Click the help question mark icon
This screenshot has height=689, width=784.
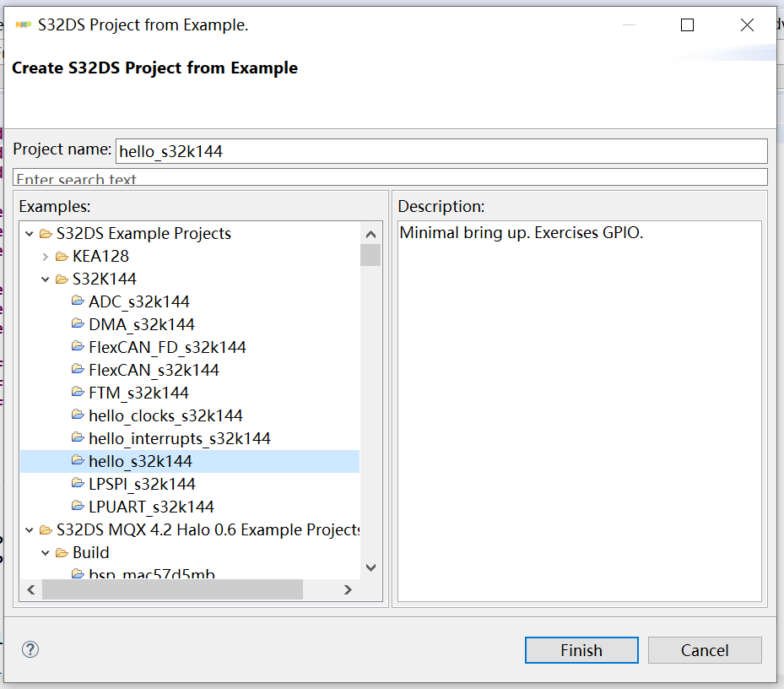[x=30, y=649]
